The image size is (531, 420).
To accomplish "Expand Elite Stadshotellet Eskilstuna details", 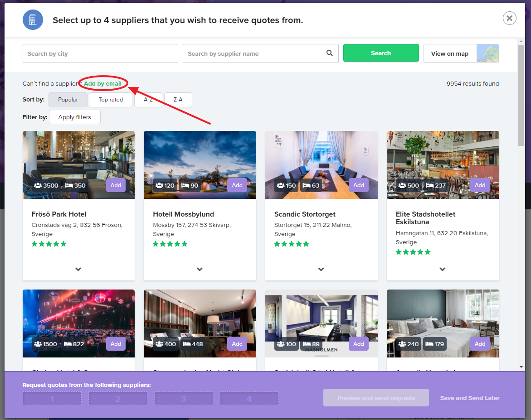I will 443,270.
